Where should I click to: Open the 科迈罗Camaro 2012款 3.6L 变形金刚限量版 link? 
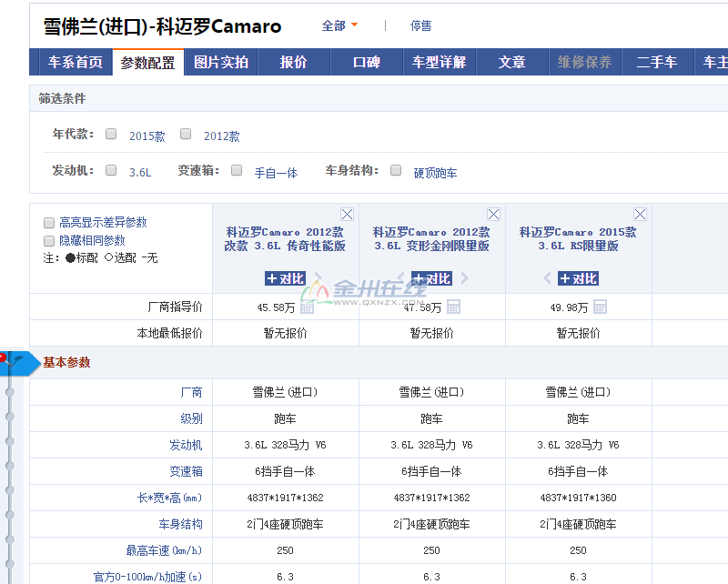(x=431, y=238)
